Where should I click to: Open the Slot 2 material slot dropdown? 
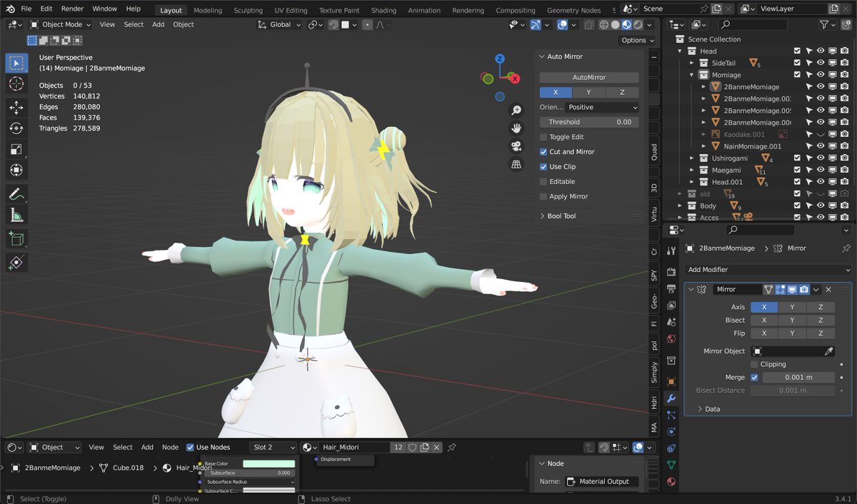272,448
